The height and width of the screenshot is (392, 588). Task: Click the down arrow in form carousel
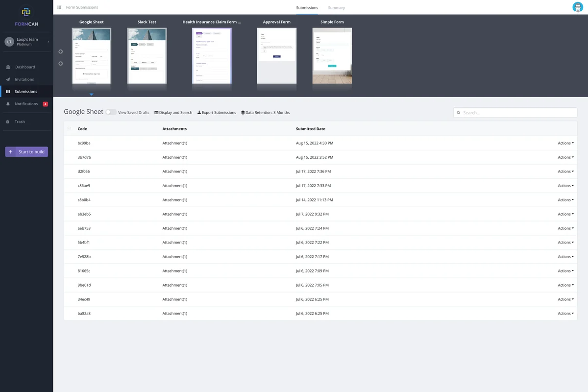(x=61, y=63)
